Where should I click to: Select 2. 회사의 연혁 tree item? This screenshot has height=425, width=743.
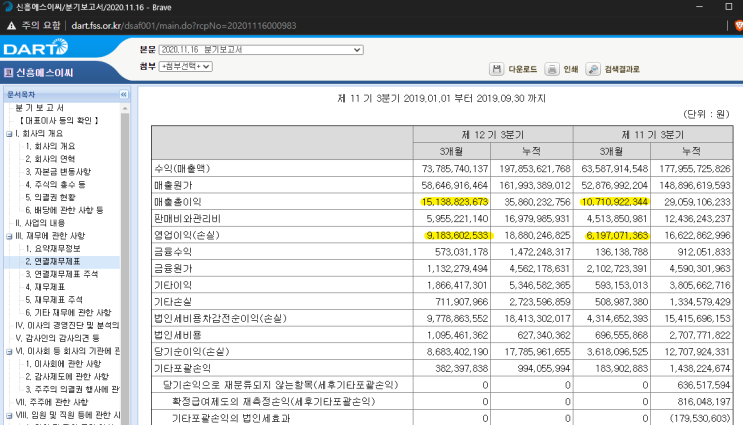tap(50, 159)
